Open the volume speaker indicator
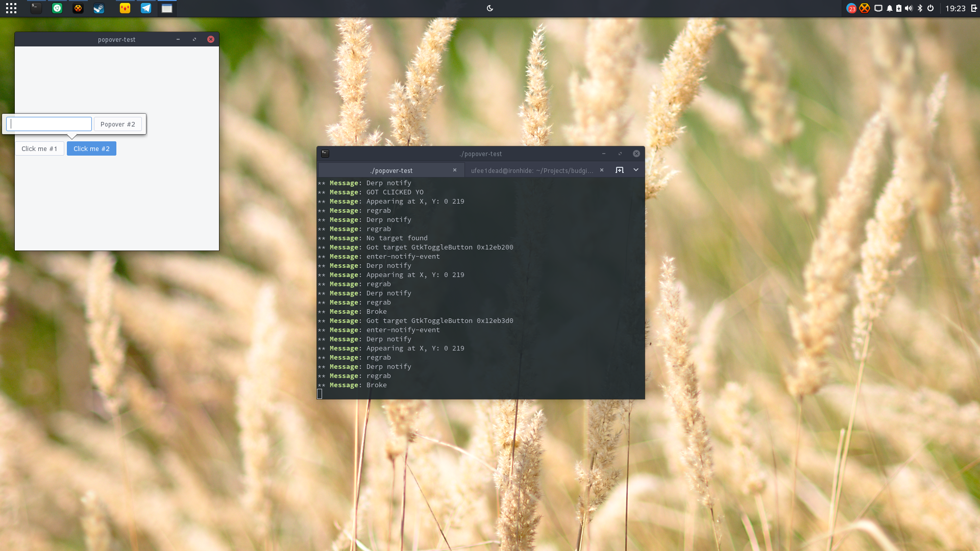The height and width of the screenshot is (551, 980). (x=909, y=8)
